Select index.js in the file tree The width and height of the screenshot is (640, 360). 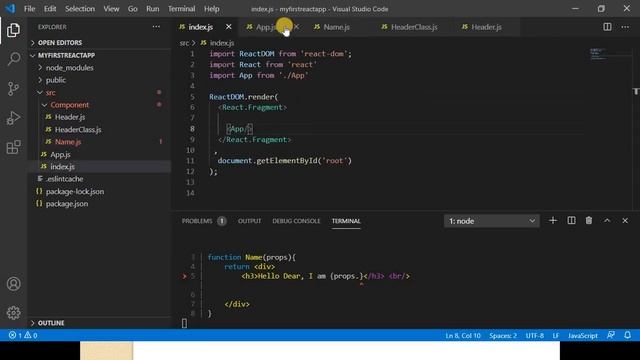62,167
